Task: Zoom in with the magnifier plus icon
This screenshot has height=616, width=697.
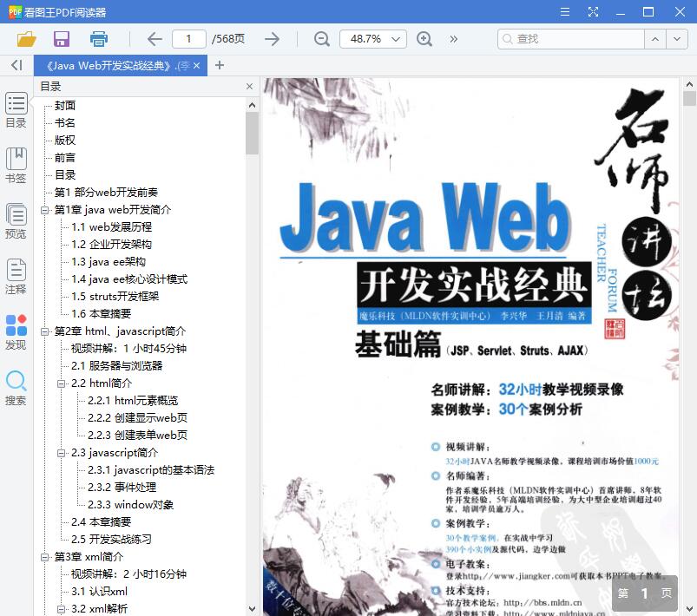Action: pos(424,39)
